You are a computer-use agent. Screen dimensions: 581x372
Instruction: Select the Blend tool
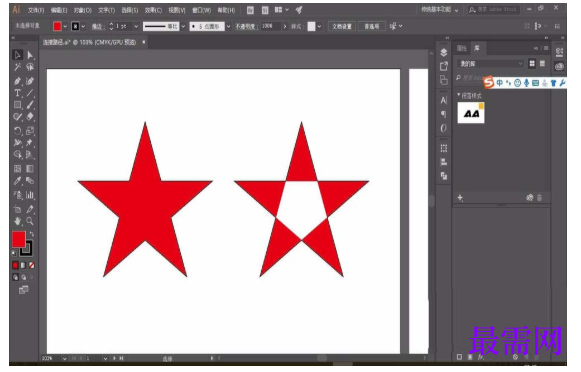tap(30, 181)
